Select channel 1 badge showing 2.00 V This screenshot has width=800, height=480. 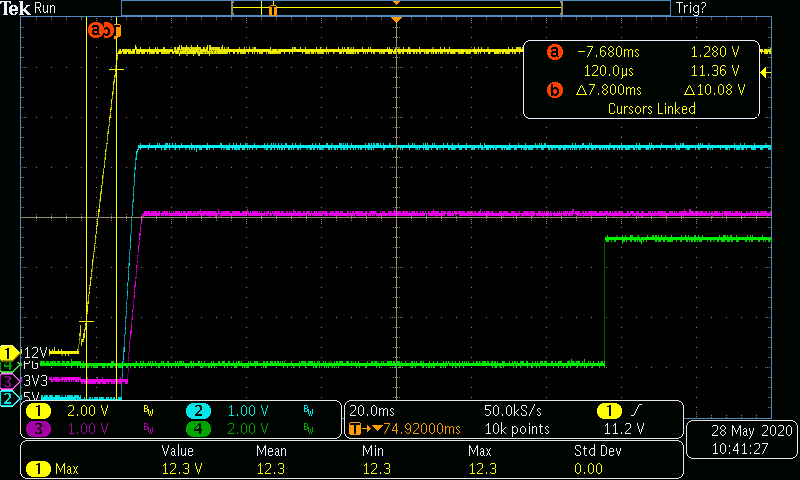[38, 411]
